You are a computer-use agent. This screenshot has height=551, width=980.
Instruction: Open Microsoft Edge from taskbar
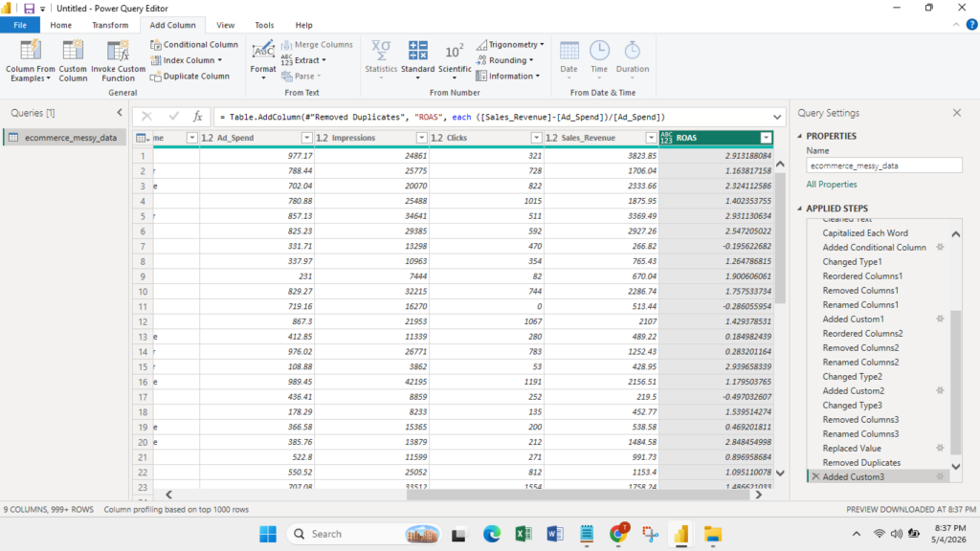tap(492, 534)
